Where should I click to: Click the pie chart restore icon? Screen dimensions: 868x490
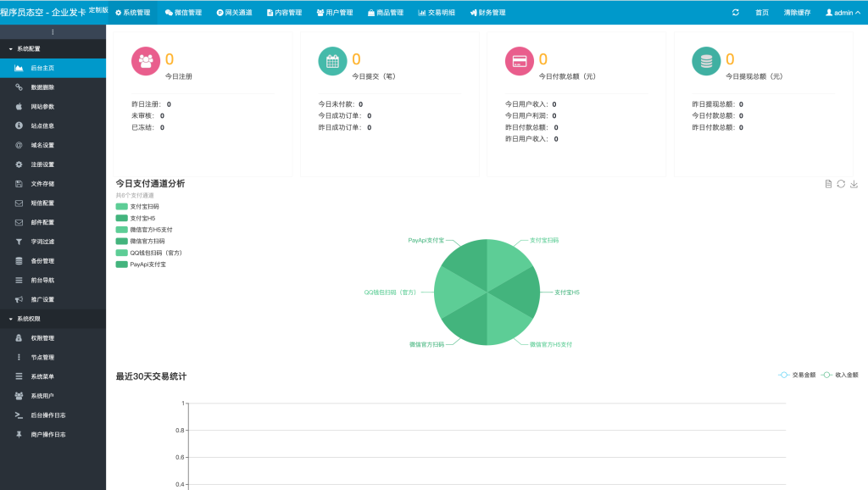pyautogui.click(x=841, y=184)
